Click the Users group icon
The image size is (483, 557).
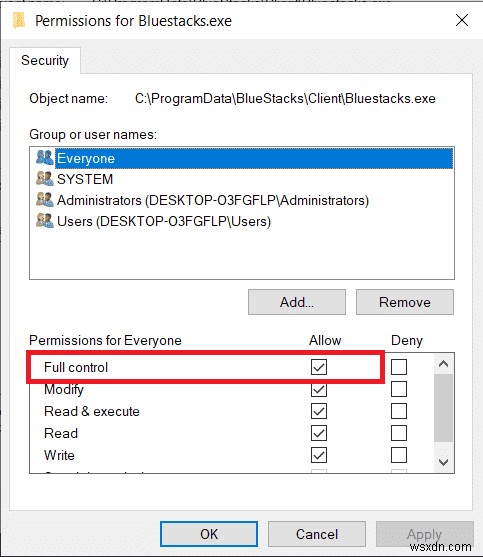click(x=45, y=221)
